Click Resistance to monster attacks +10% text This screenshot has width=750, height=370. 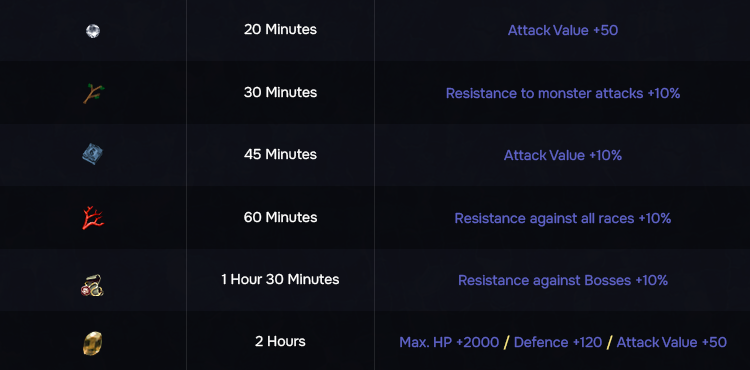(563, 93)
